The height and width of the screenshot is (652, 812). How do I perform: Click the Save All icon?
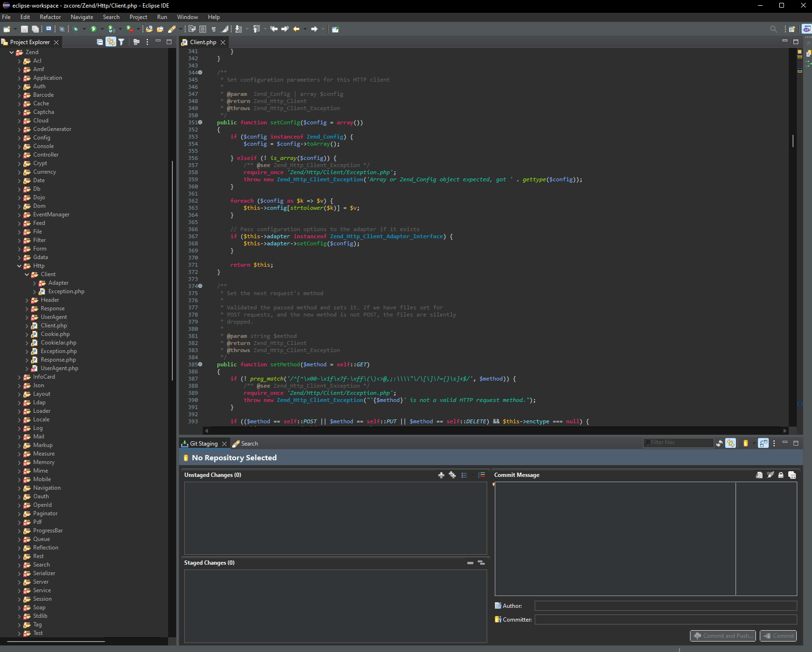point(35,29)
